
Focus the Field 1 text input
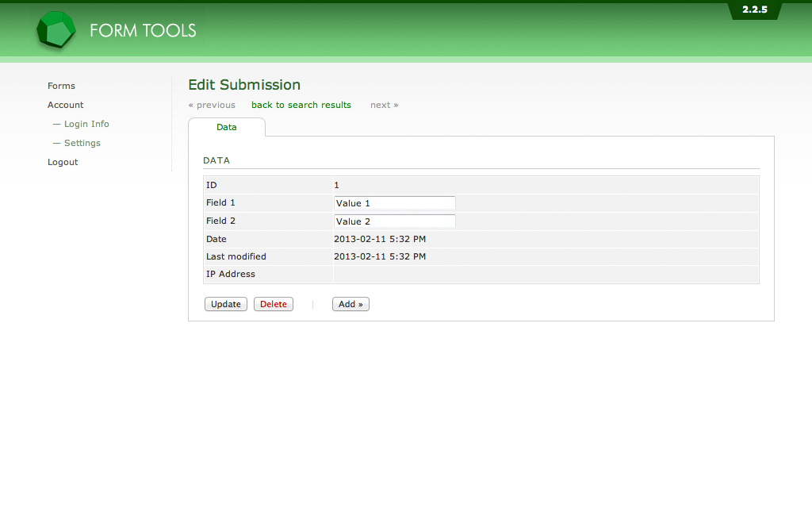click(395, 203)
